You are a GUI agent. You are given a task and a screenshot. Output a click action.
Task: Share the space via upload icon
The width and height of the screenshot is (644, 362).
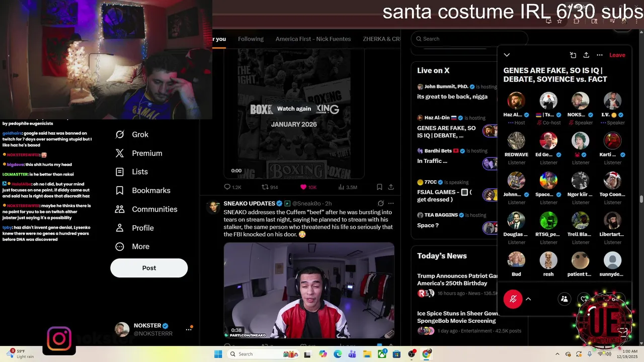click(x=586, y=55)
